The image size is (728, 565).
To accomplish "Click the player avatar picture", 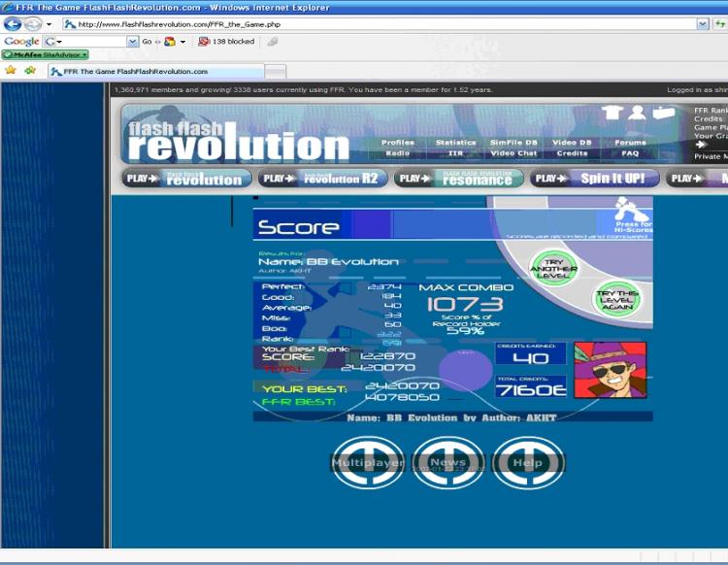I will point(611,370).
